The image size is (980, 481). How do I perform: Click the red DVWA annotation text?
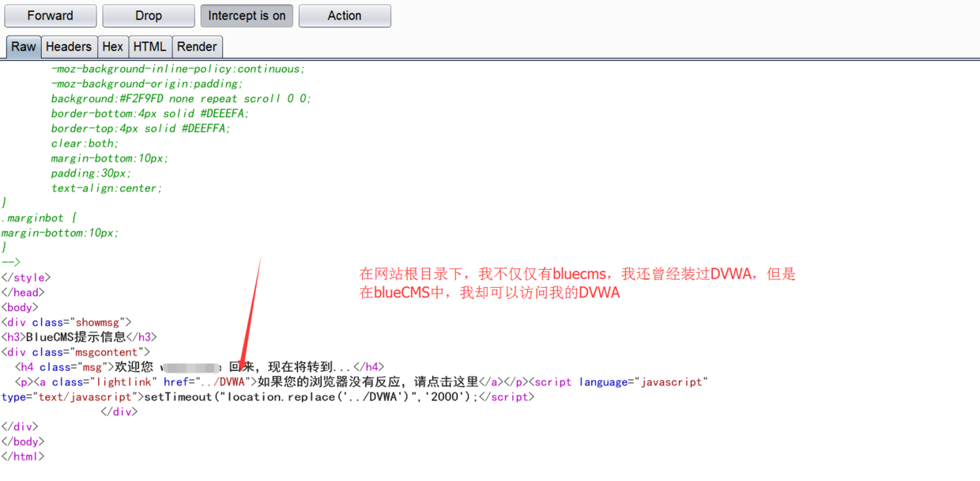[x=578, y=283]
